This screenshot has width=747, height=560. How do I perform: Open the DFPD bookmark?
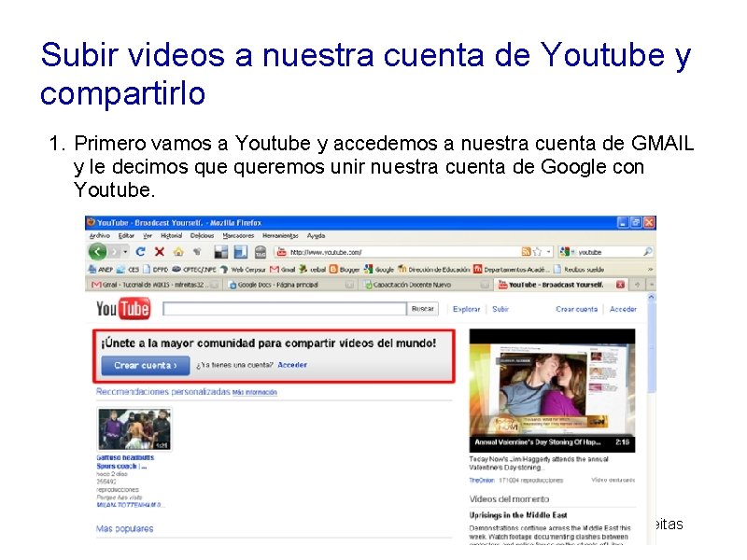155,270
